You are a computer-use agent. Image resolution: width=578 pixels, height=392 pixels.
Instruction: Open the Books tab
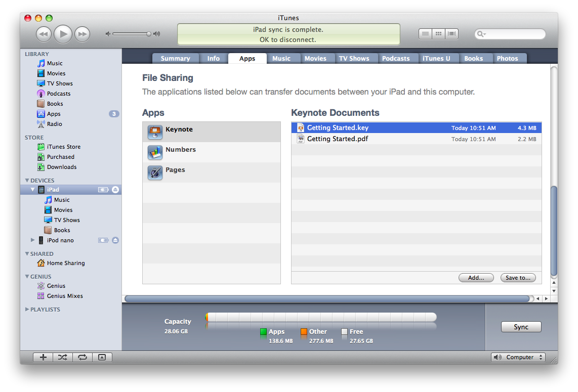point(474,59)
